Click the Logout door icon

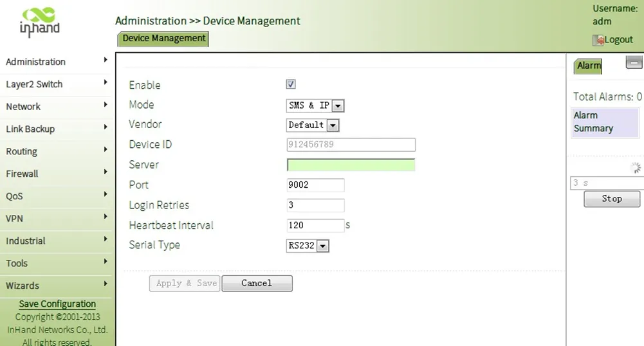tap(598, 40)
